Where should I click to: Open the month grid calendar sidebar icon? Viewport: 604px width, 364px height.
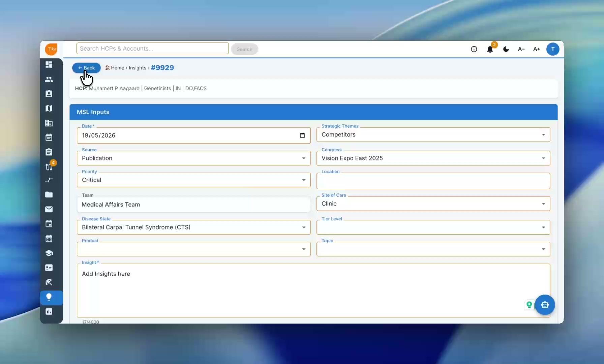49,239
